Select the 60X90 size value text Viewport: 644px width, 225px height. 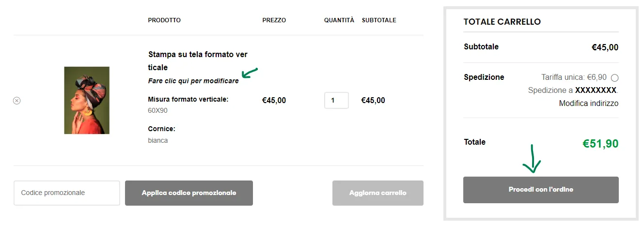[158, 111]
